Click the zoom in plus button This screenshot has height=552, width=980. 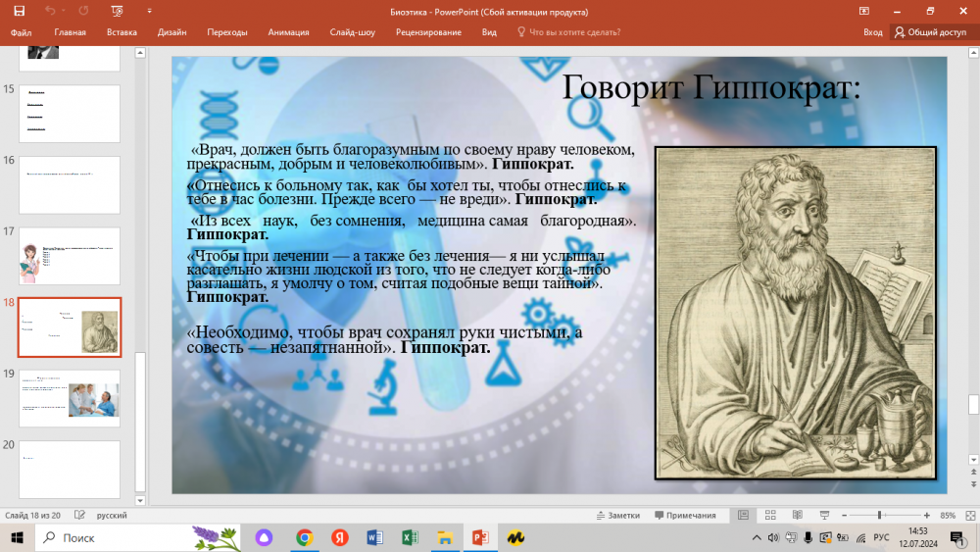tap(927, 515)
